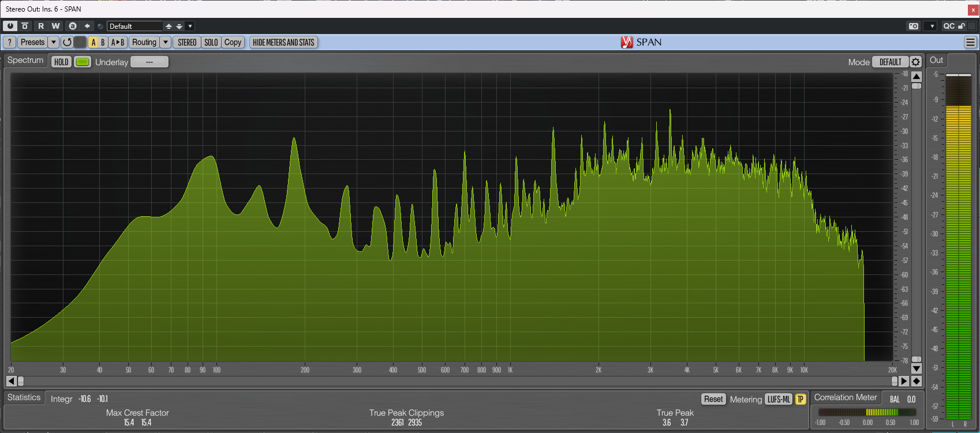Load next preset with down arrow
980x433 pixels.
click(179, 26)
